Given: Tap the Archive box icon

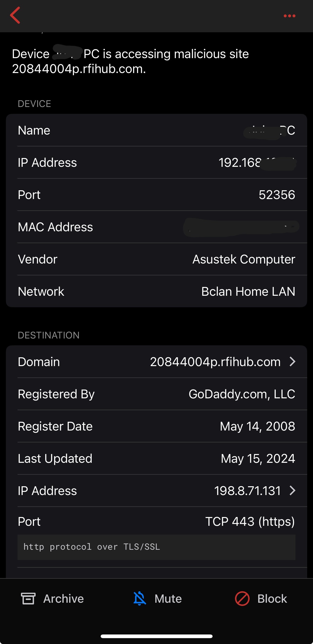Looking at the screenshot, I should pos(28,599).
